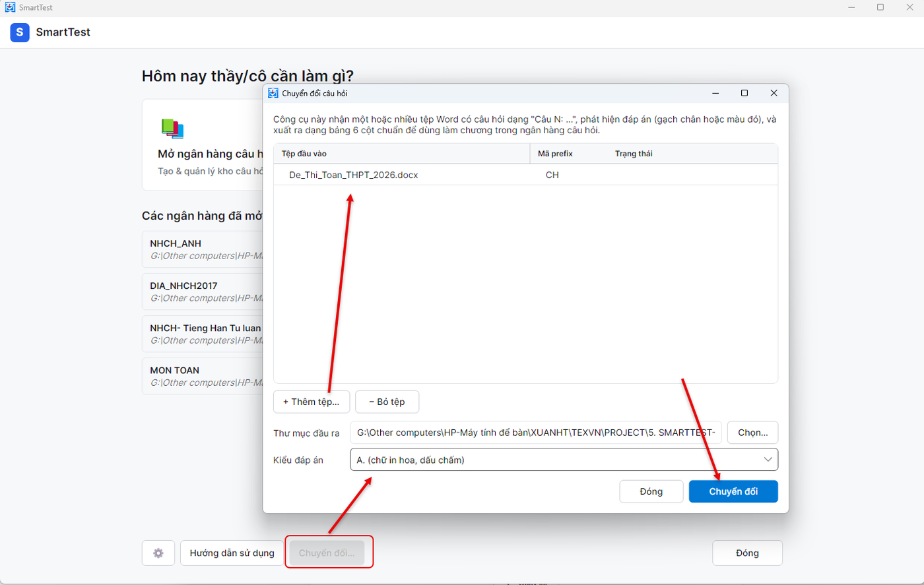Screen dimensions: 924x585
Task: Open Hướng dẫn sử dụng guide
Action: pyautogui.click(x=232, y=553)
